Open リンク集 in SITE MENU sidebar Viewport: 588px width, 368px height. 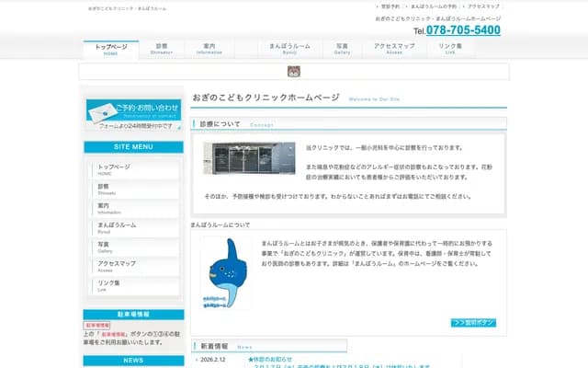click(x=133, y=285)
